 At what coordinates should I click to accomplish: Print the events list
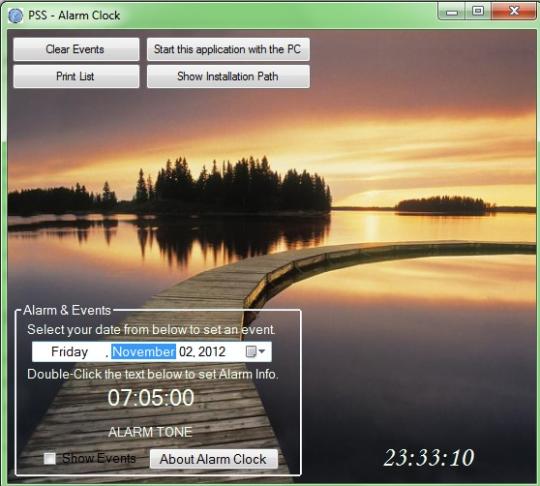(x=76, y=76)
